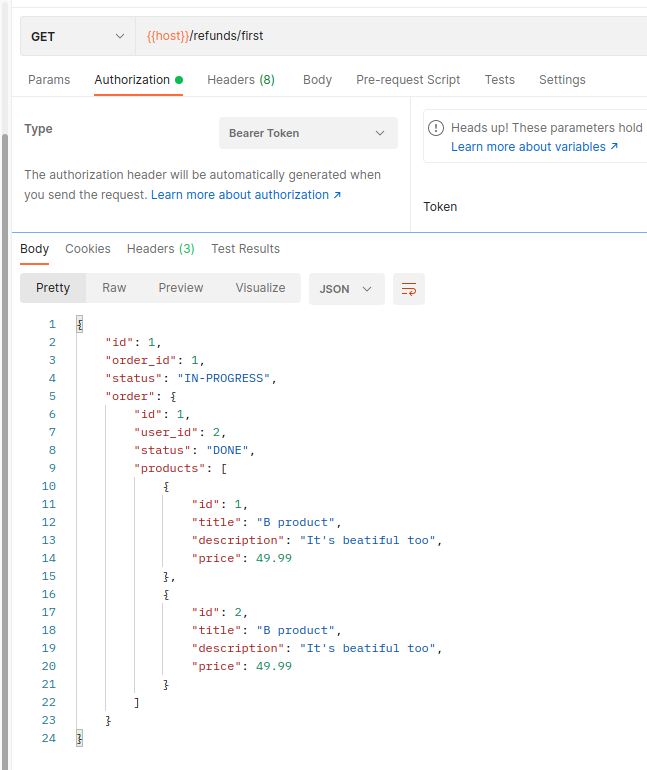Click line number 12 in the gutter

coord(49,522)
